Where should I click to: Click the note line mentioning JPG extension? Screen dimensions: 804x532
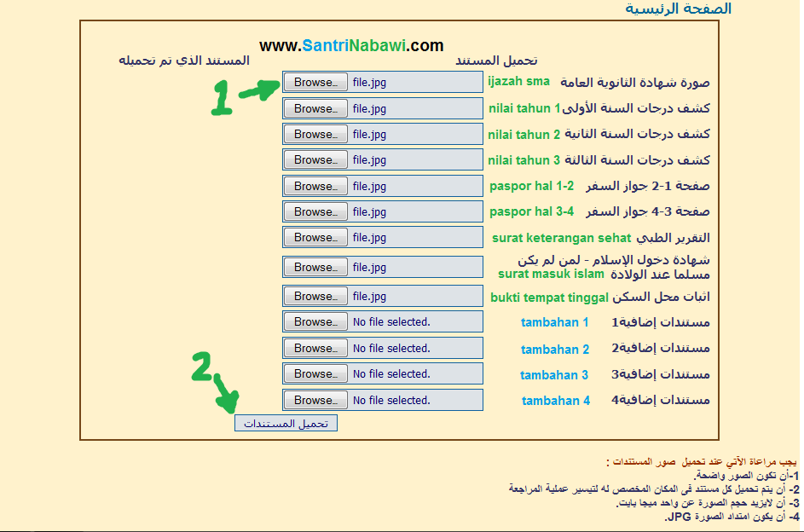[x=732, y=517]
